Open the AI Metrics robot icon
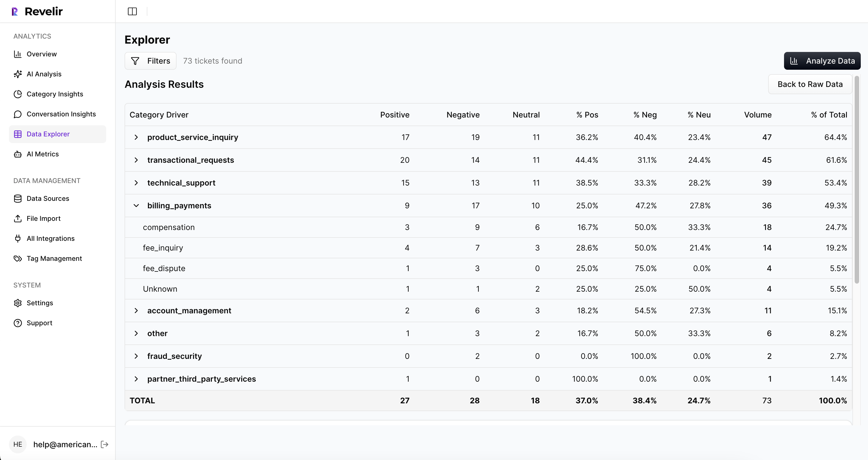Image resolution: width=868 pixels, height=460 pixels. pyautogui.click(x=18, y=154)
